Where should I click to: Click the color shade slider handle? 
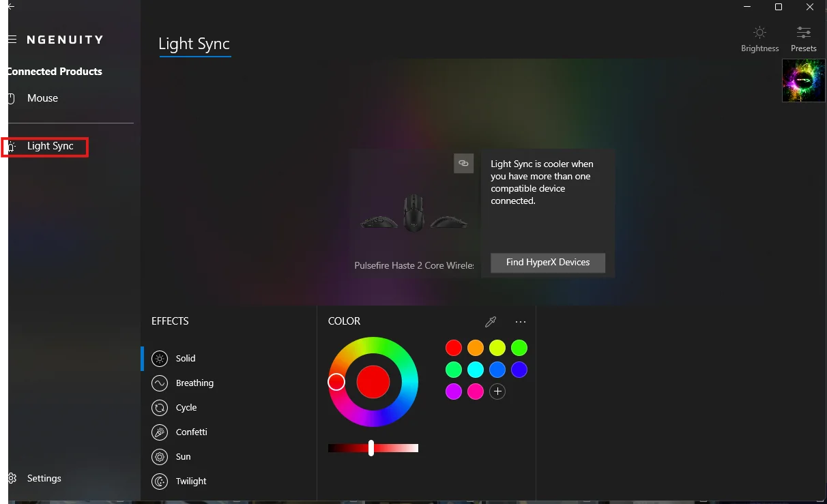tap(371, 448)
